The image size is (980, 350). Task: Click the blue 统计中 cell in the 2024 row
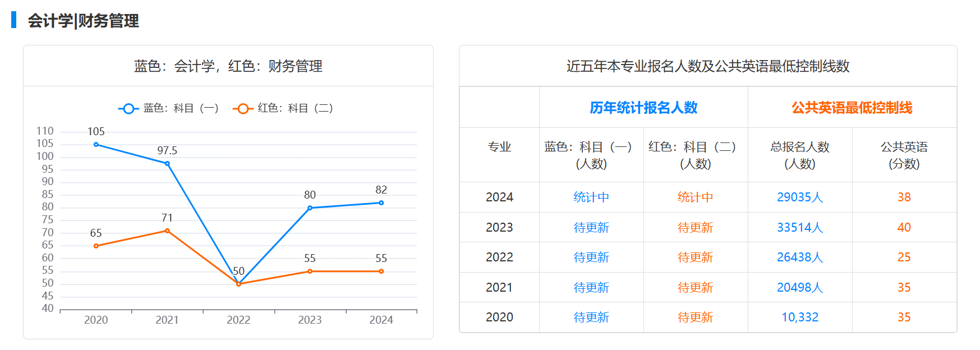click(591, 197)
